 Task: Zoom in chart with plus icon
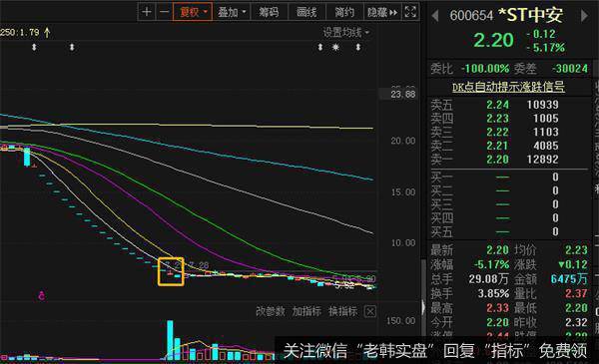pos(147,12)
